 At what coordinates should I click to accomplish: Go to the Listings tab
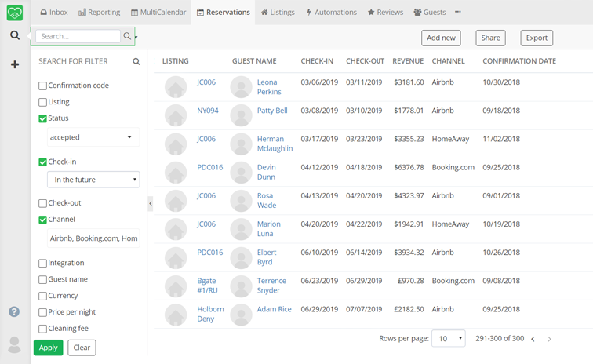coord(278,12)
